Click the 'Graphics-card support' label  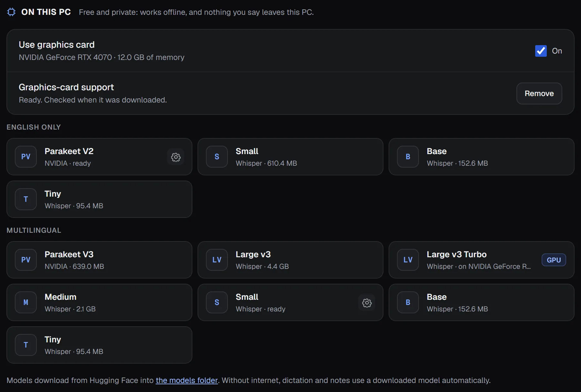[66, 87]
